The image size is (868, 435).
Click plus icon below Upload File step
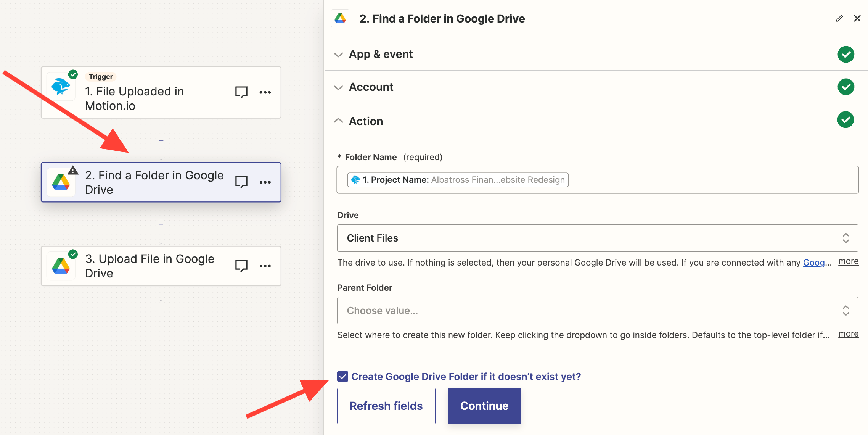(161, 308)
